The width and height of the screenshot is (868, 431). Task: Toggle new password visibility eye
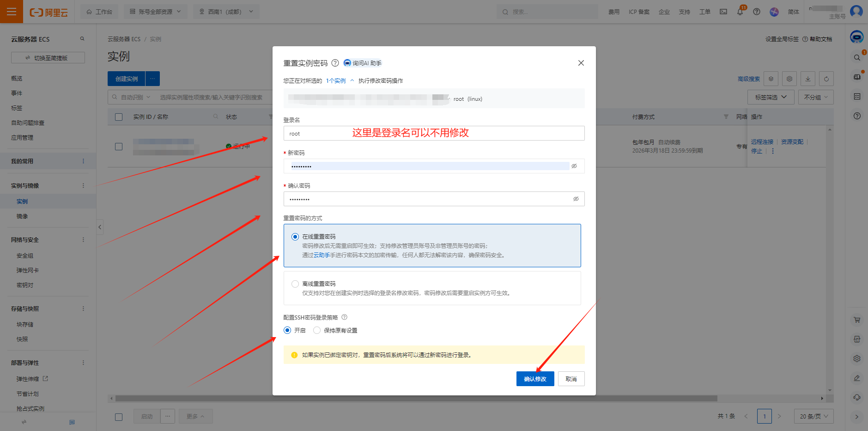tap(574, 166)
